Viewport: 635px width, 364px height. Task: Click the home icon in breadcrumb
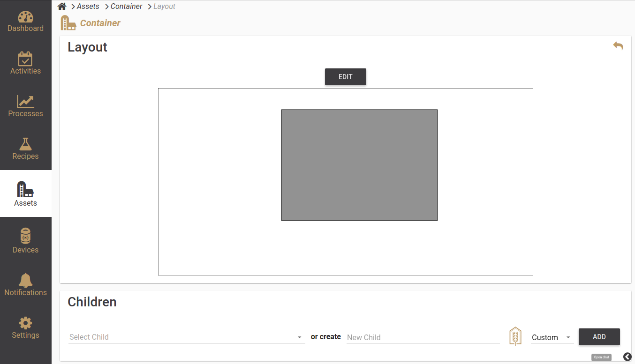click(x=62, y=7)
